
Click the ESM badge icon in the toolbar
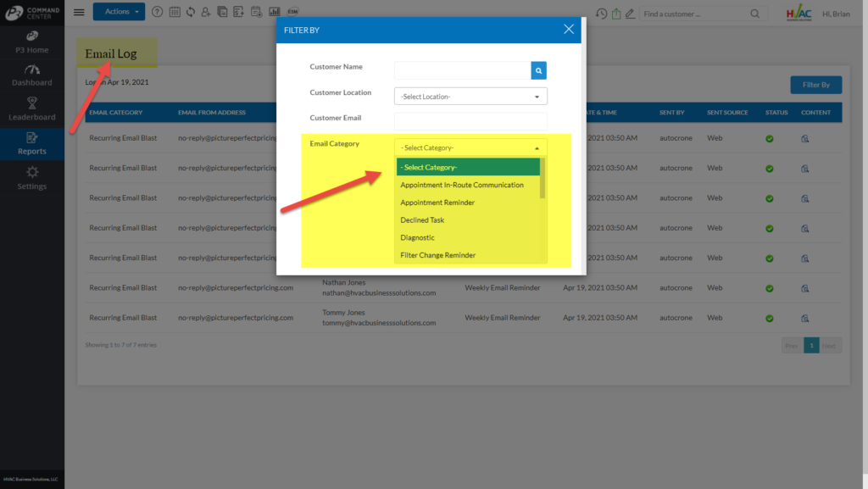[292, 12]
